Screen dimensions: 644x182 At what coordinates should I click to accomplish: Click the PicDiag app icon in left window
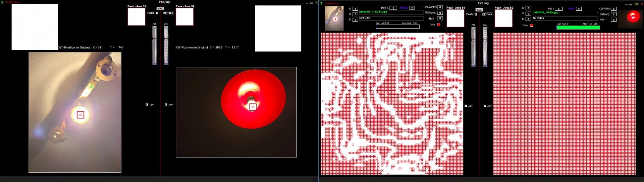click(2, 2)
